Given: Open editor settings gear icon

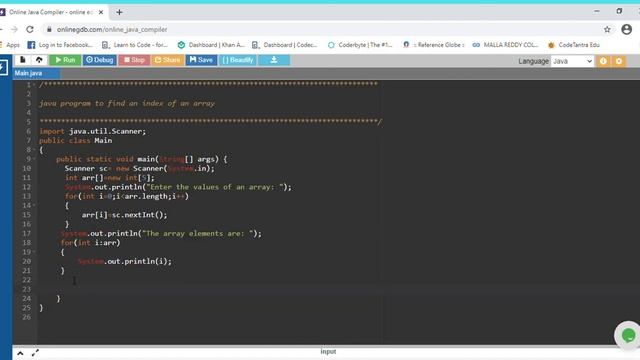Looking at the screenshot, I should coord(619,61).
